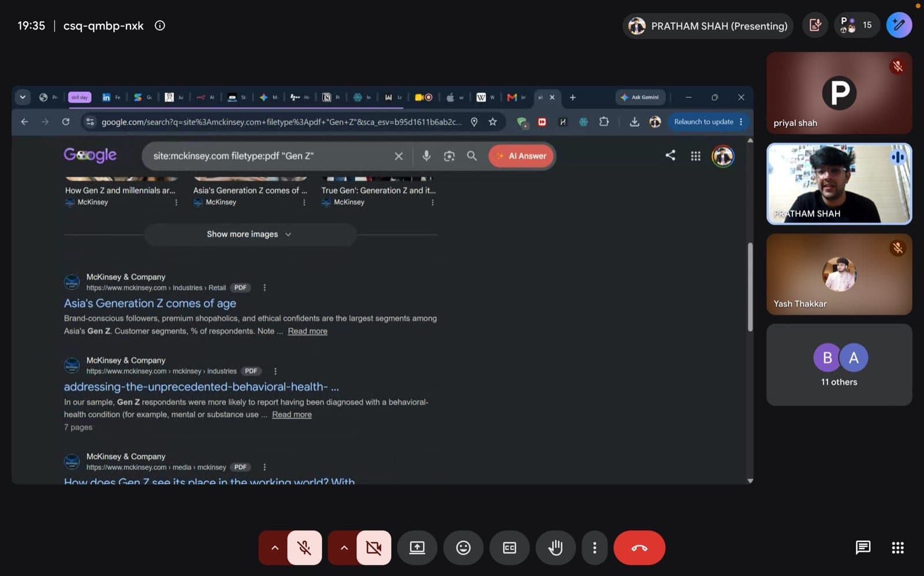Switch to the Notion browser tab
The height and width of the screenshot is (576, 924).
point(331,98)
